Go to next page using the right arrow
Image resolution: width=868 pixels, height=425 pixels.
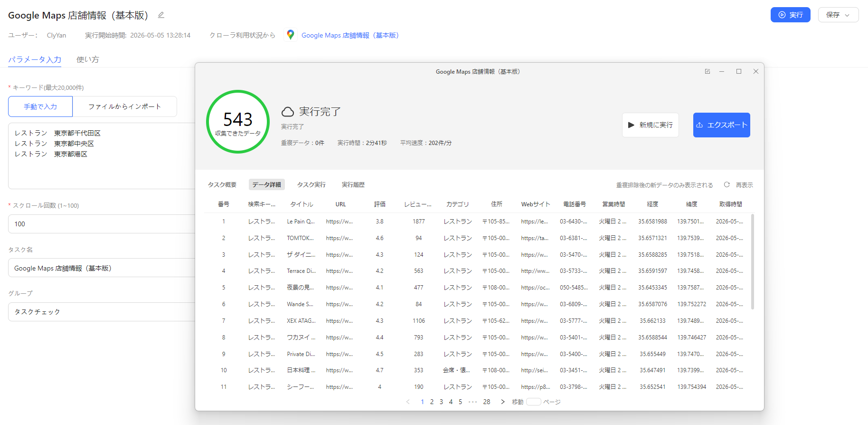tap(503, 402)
